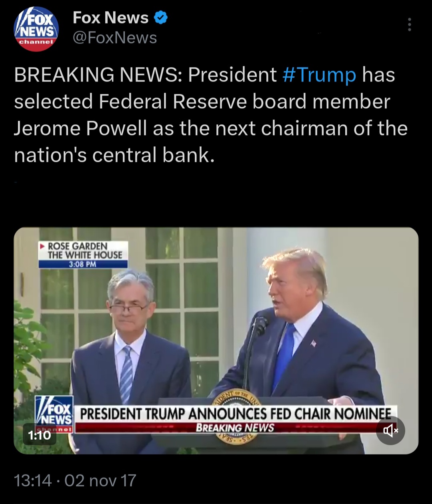
Task: Tap the 1:10 video duration badge
Action: click(x=39, y=435)
